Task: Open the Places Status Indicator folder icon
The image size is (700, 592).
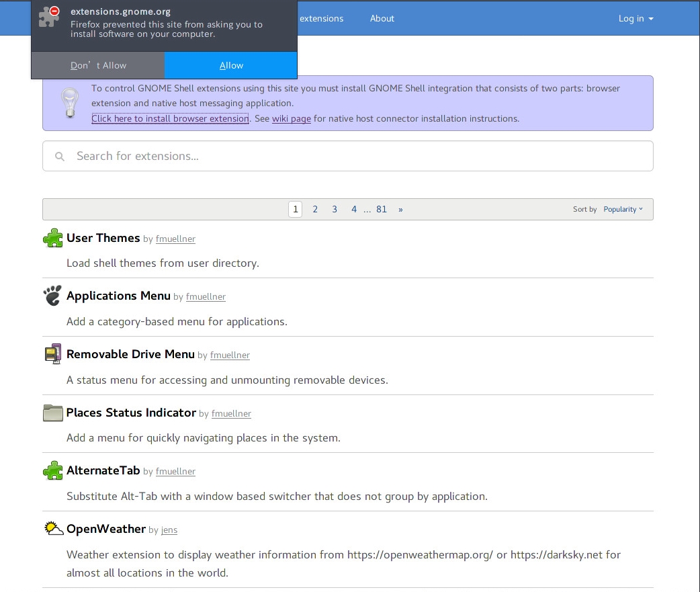Action: click(52, 413)
